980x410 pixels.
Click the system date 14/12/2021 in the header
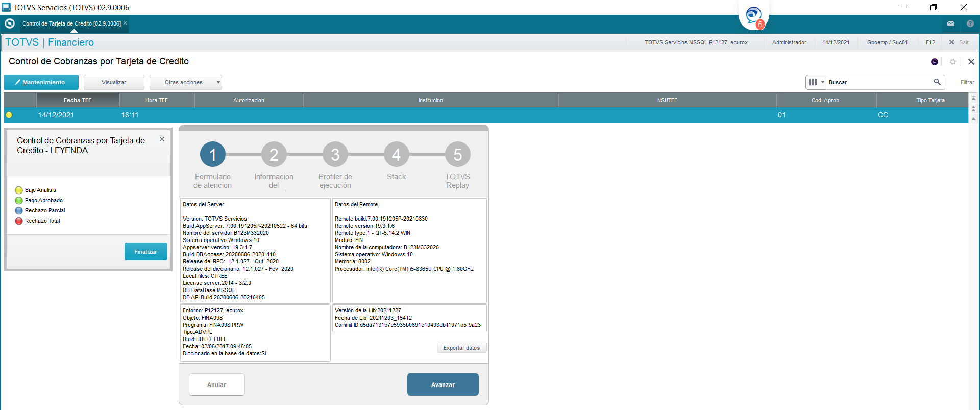(836, 42)
